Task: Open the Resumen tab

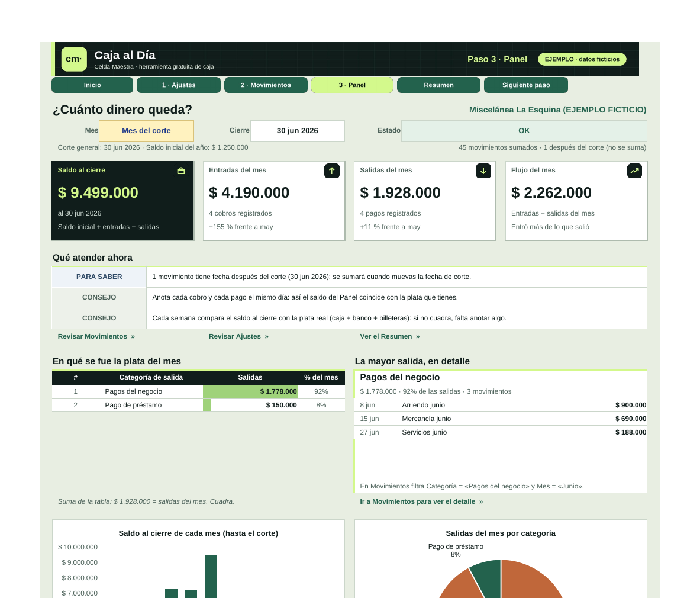Action: [x=439, y=85]
